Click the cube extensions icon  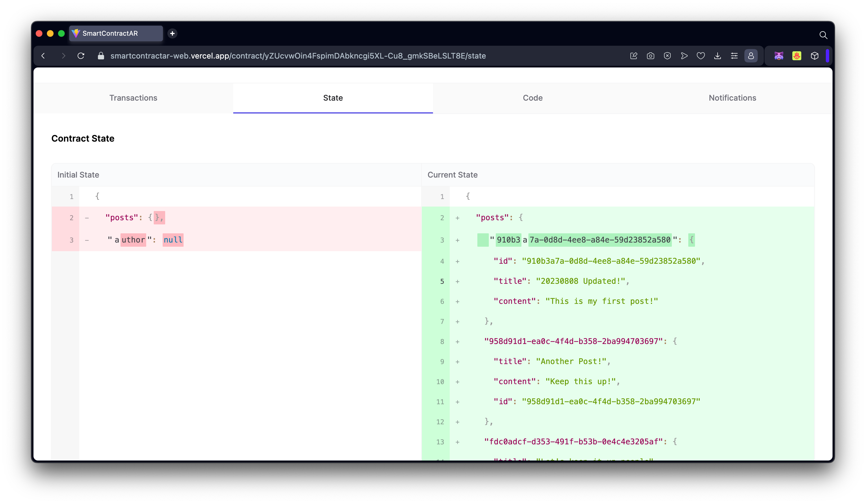(x=814, y=56)
